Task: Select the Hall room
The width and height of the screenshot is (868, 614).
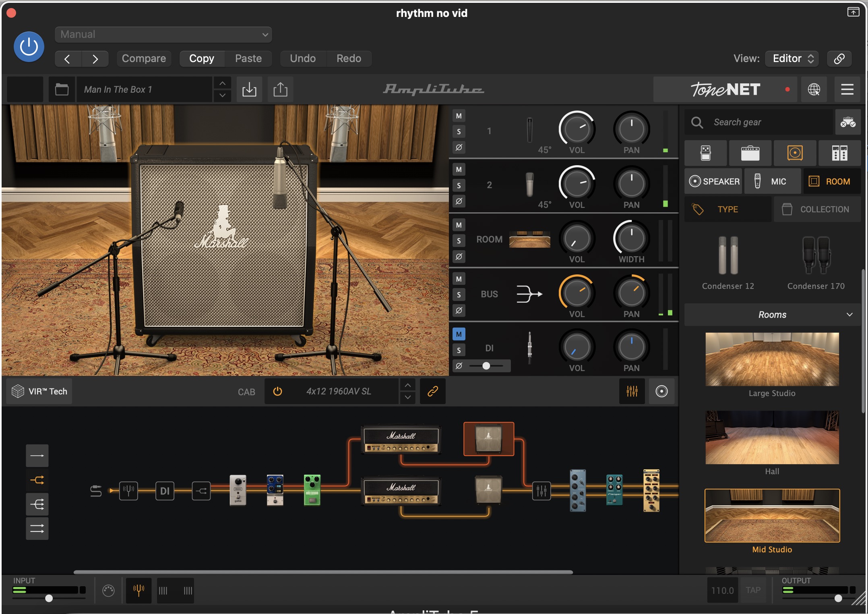Action: tap(772, 438)
